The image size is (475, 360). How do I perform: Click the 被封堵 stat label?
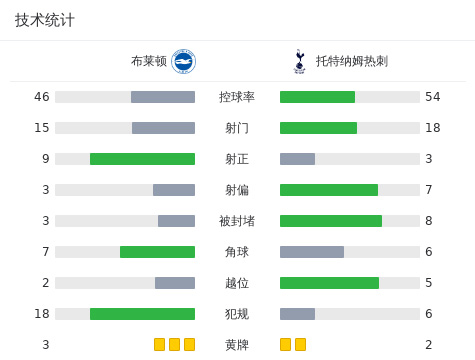pos(237,221)
